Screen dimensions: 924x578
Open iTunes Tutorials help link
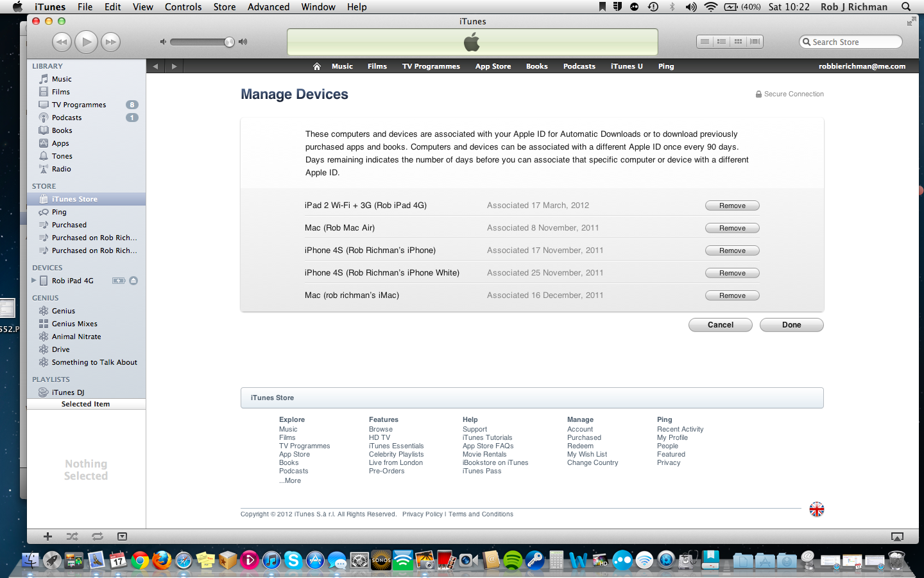tap(487, 437)
